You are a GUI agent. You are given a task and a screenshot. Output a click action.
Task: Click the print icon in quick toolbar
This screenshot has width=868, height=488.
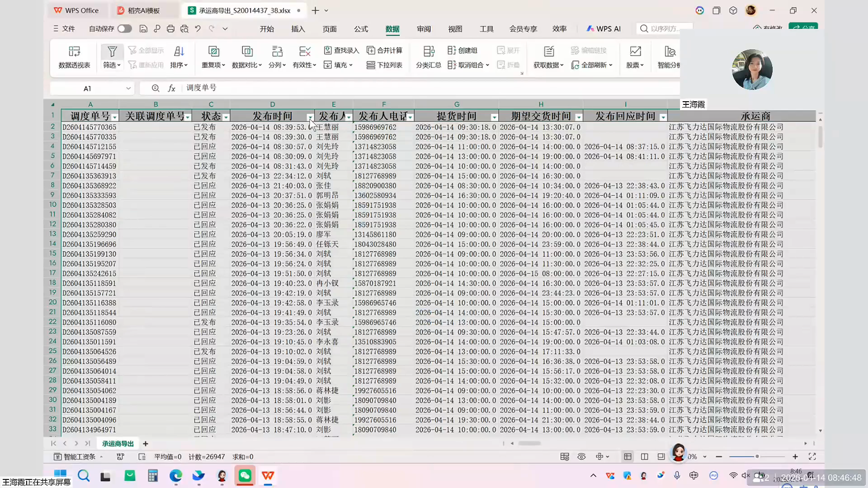coord(170,29)
